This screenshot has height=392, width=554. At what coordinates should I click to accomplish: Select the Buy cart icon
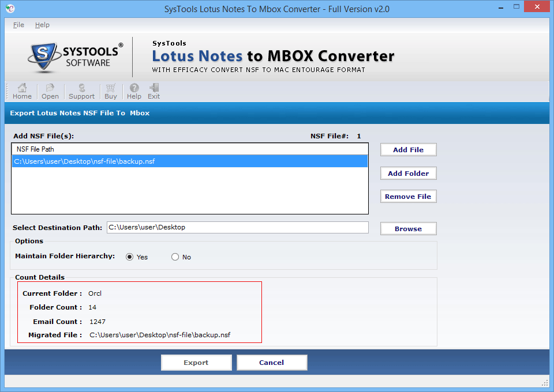[111, 92]
